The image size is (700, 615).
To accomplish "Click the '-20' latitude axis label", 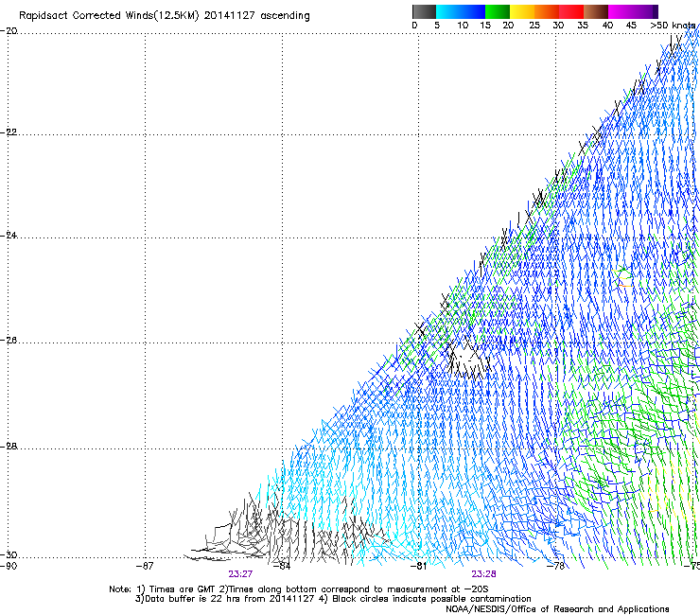I will pyautogui.click(x=9, y=31).
